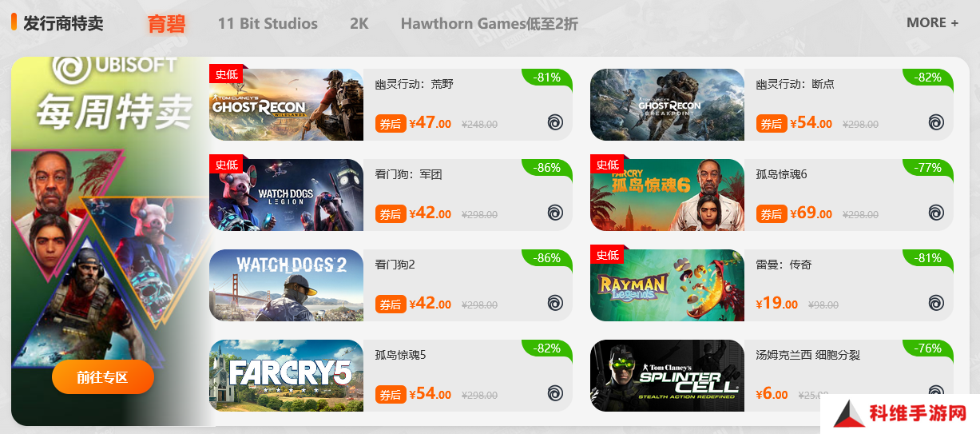Click the Ubisoft logo in the banner
Image resolution: width=980 pixels, height=434 pixels.
click(113, 69)
